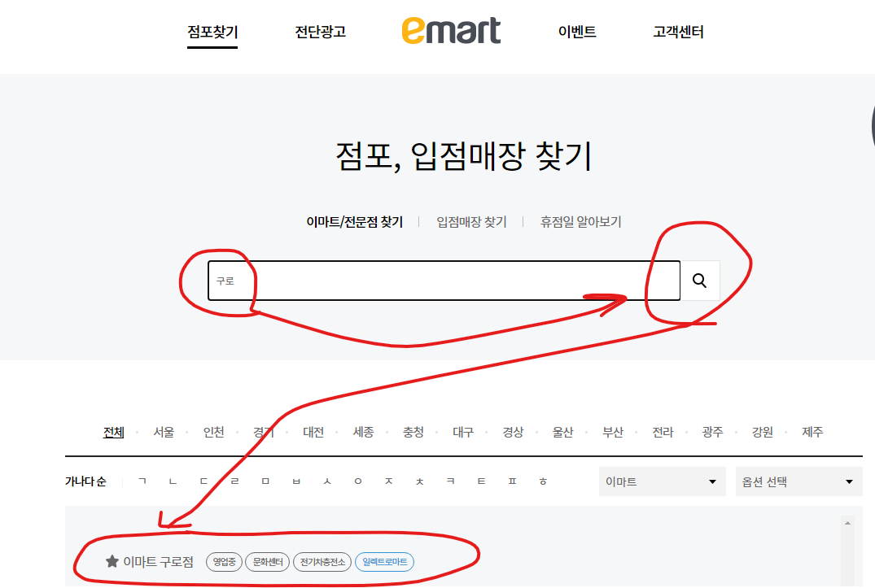This screenshot has width=875, height=588.
Task: Choose the ㅎ consonant filter
Action: coord(543,481)
